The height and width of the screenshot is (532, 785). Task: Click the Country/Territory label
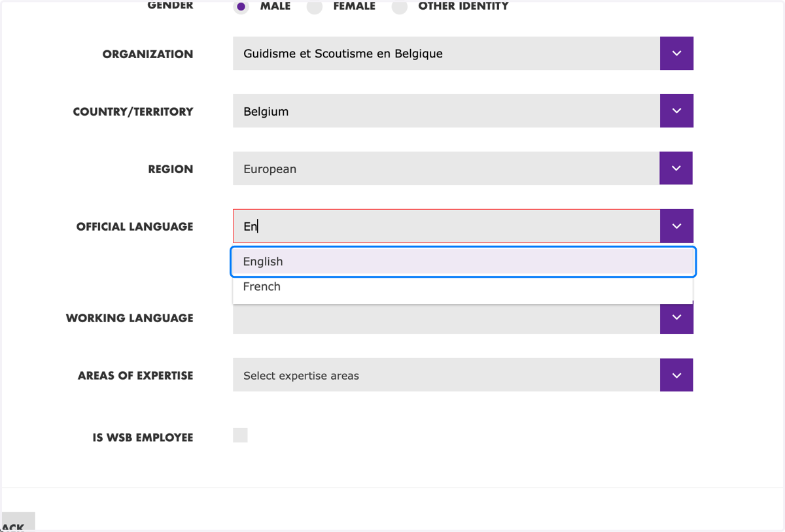point(133,112)
